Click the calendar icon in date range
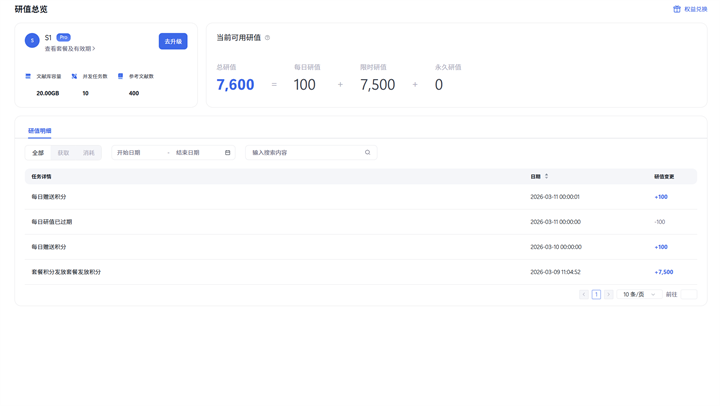The width and height of the screenshot is (720, 406). (x=228, y=153)
